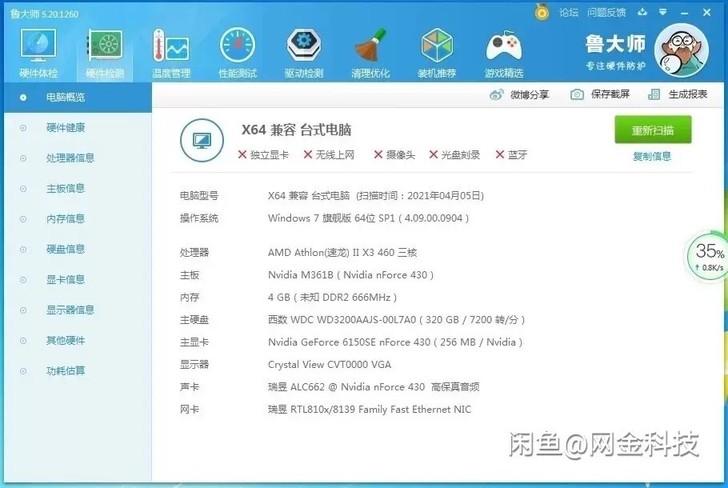Click the 瑞昱 ALC662 sound card value
The width and height of the screenshot is (728, 488).
point(373,387)
